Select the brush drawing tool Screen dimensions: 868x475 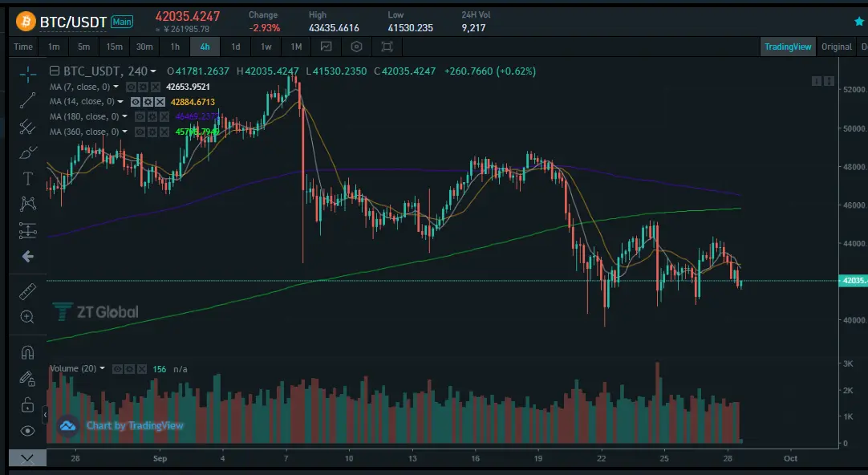[x=28, y=152]
